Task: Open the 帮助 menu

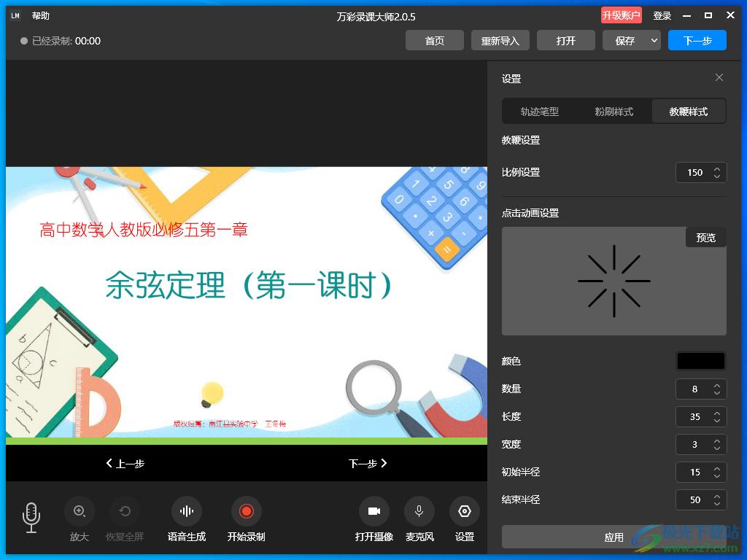Action: pyautogui.click(x=41, y=16)
